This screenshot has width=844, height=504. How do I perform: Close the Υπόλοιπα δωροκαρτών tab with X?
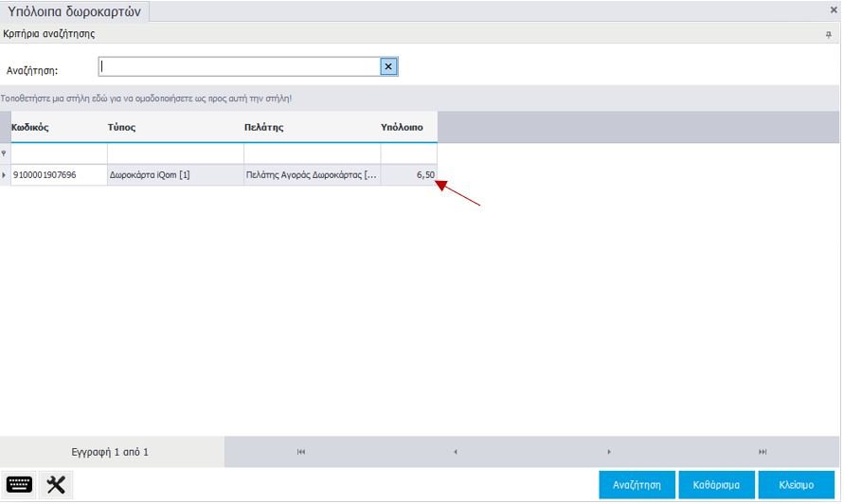[834, 9]
